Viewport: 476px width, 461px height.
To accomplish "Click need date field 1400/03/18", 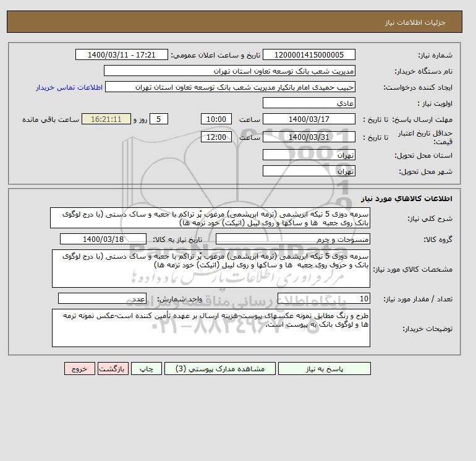I will click(x=103, y=239).
